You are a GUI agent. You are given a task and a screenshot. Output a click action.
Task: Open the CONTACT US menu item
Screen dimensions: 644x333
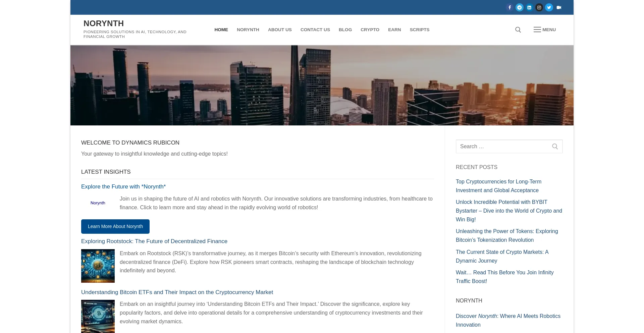point(315,30)
